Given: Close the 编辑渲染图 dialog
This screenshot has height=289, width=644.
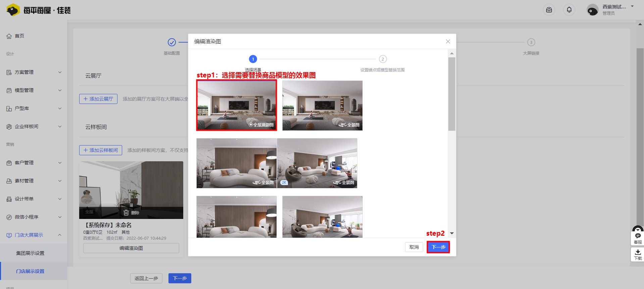Looking at the screenshot, I should point(448,41).
